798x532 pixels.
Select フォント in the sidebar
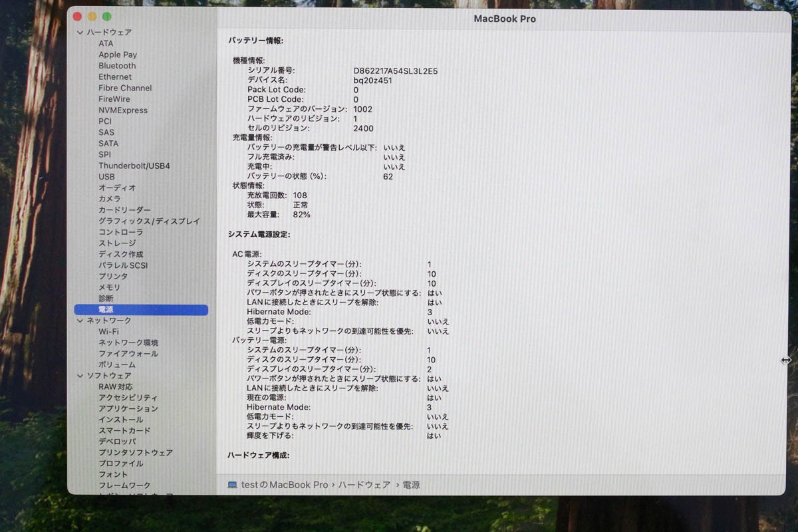point(113,474)
